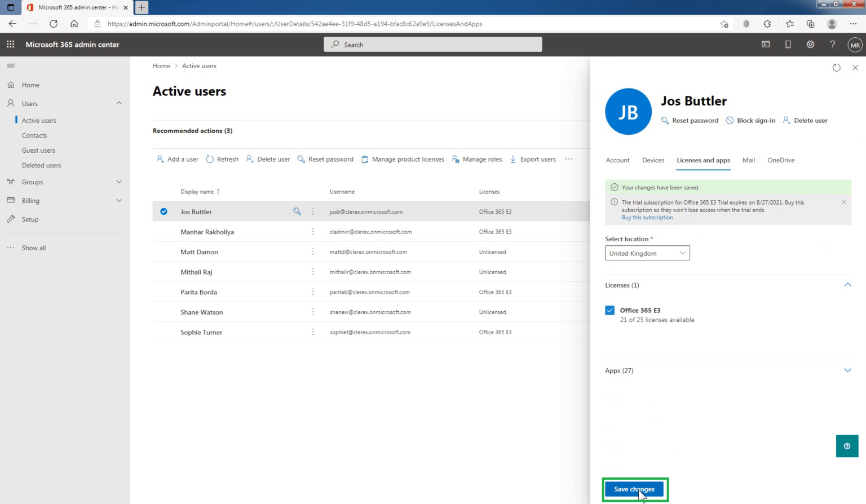Viewport: 866px width, 504px height.
Task: Refresh the Jos Buttler details pane
Action: pos(836,67)
